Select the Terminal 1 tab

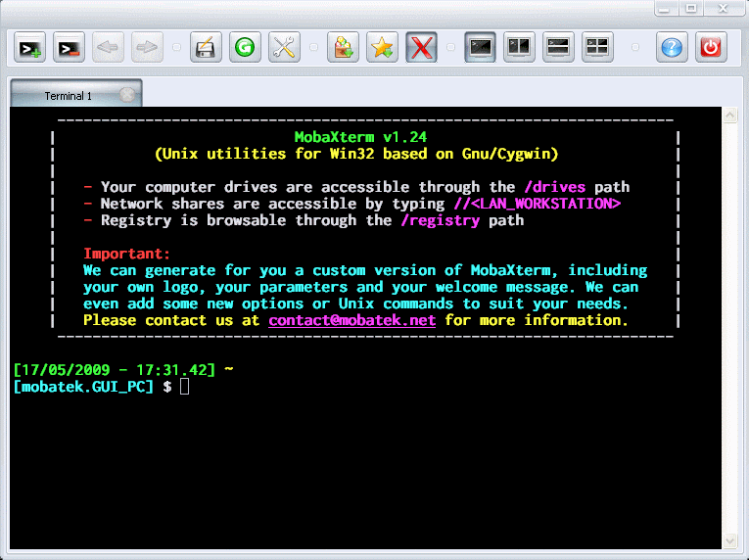tap(69, 96)
